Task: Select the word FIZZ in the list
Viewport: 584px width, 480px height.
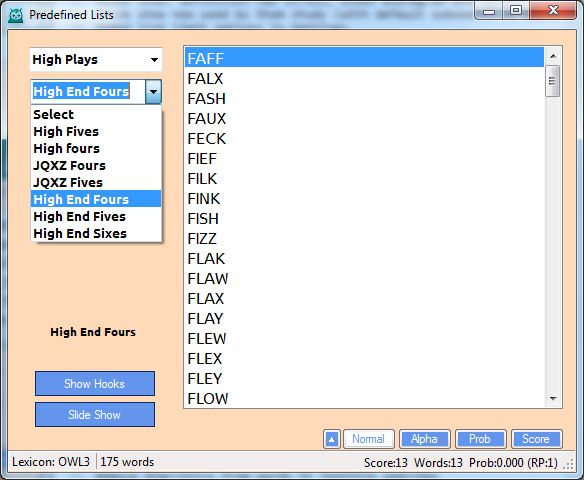Action: coord(364,239)
